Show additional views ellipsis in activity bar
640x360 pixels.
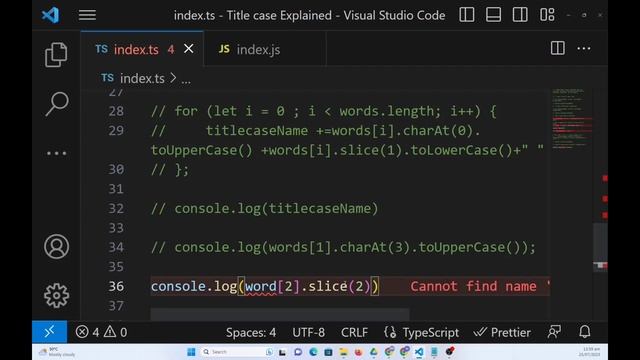[x=56, y=153]
